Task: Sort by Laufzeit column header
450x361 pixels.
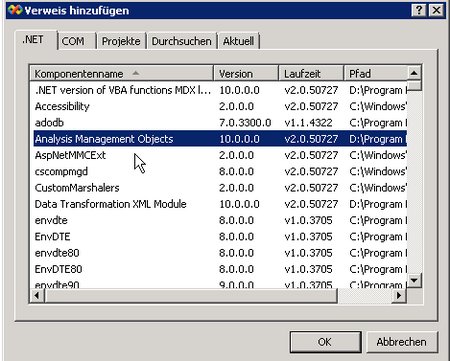Action: coord(311,73)
